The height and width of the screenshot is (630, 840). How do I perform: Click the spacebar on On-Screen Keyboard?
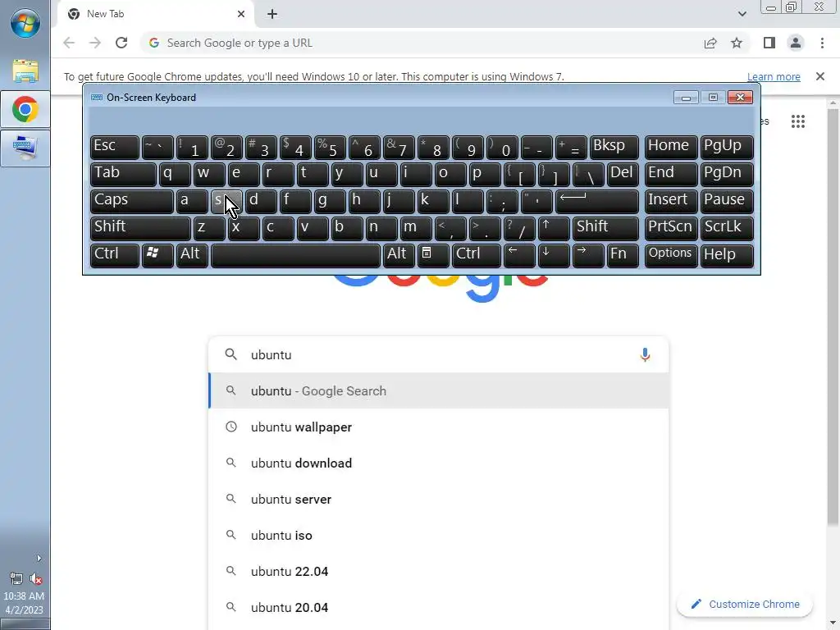295,255
